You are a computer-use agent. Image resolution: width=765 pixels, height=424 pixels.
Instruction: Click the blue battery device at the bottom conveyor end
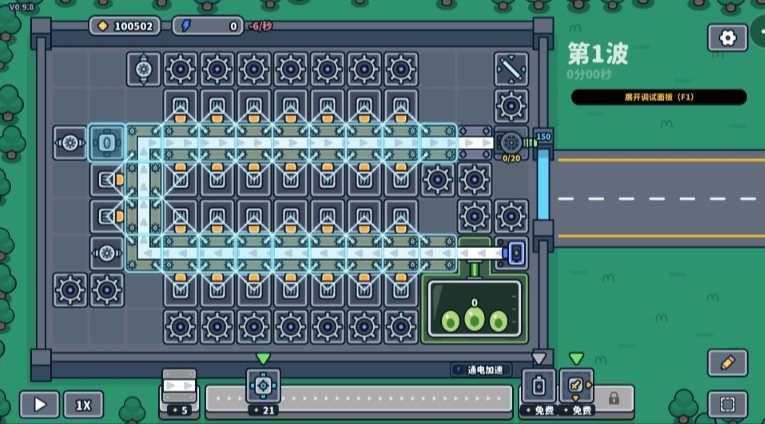pyautogui.click(x=512, y=253)
